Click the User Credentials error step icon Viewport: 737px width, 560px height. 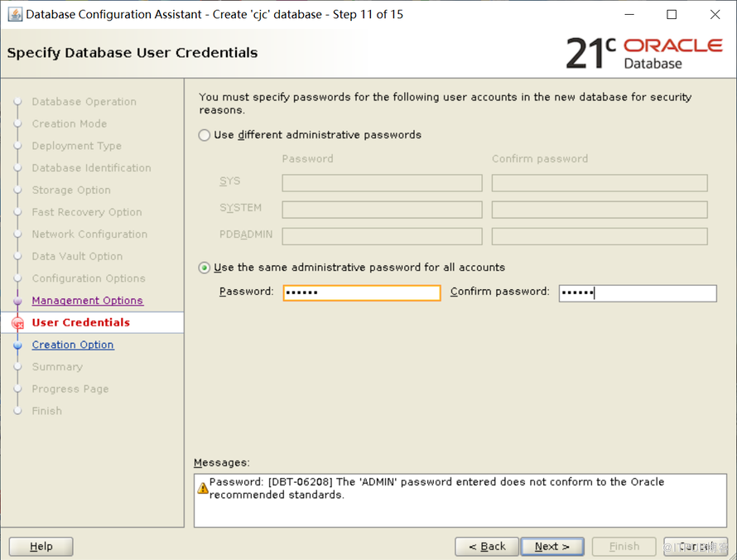tap(18, 323)
